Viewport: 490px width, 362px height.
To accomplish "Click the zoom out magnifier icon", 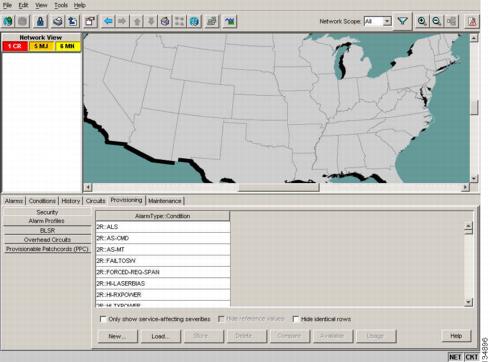I will coord(437,21).
